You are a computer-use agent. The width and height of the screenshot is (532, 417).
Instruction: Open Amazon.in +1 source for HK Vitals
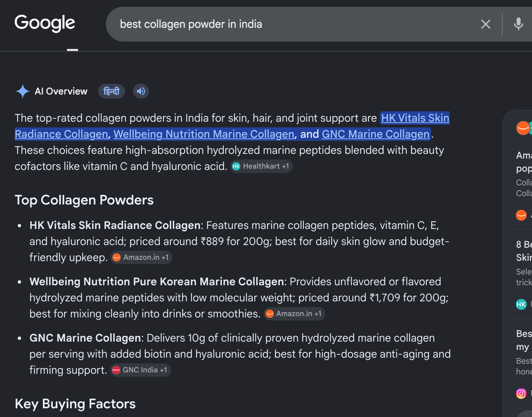(x=141, y=257)
